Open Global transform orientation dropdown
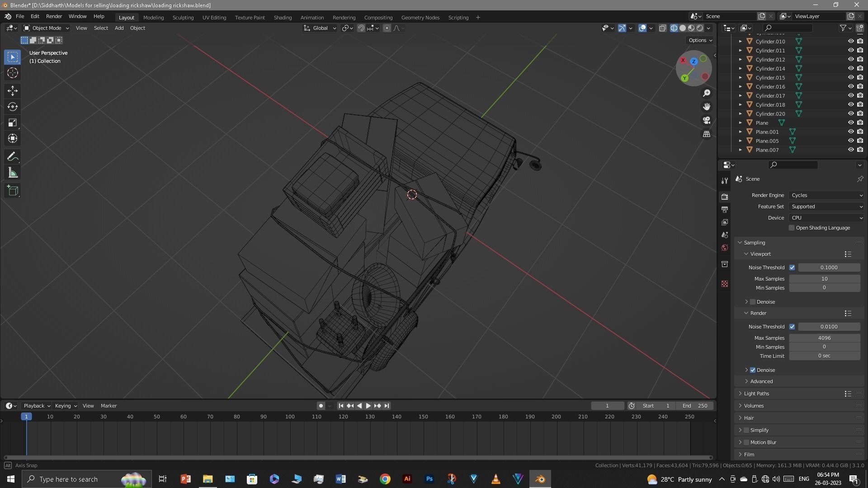Image resolution: width=868 pixels, height=488 pixels. [x=320, y=28]
